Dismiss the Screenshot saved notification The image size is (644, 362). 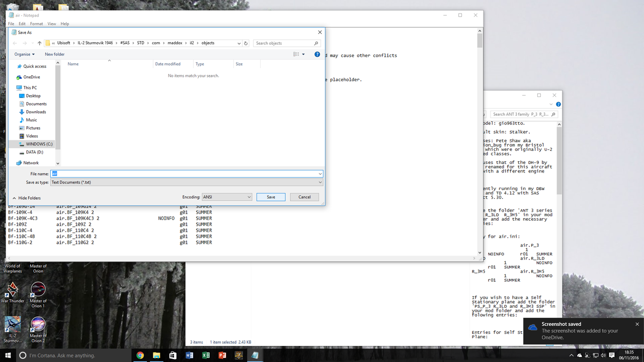point(637,324)
